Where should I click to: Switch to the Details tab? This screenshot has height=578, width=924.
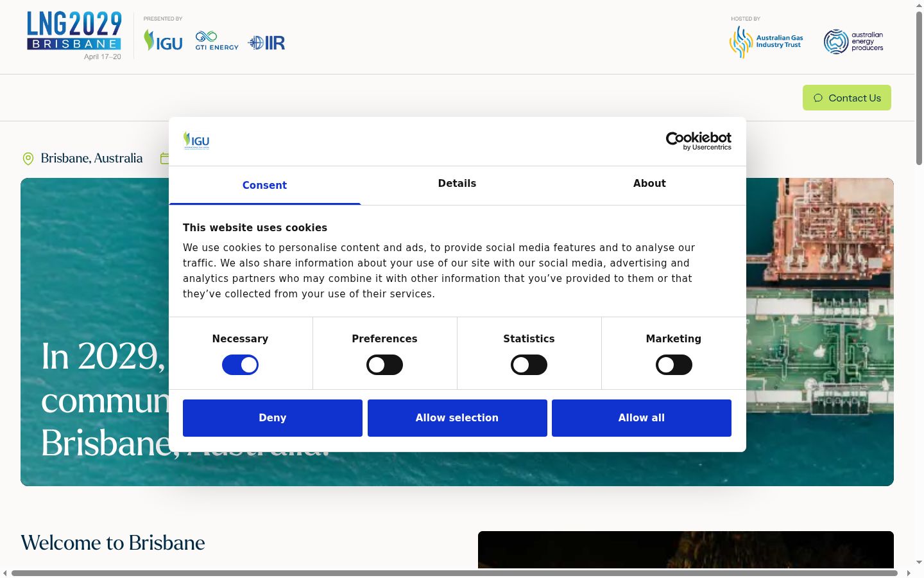457,184
